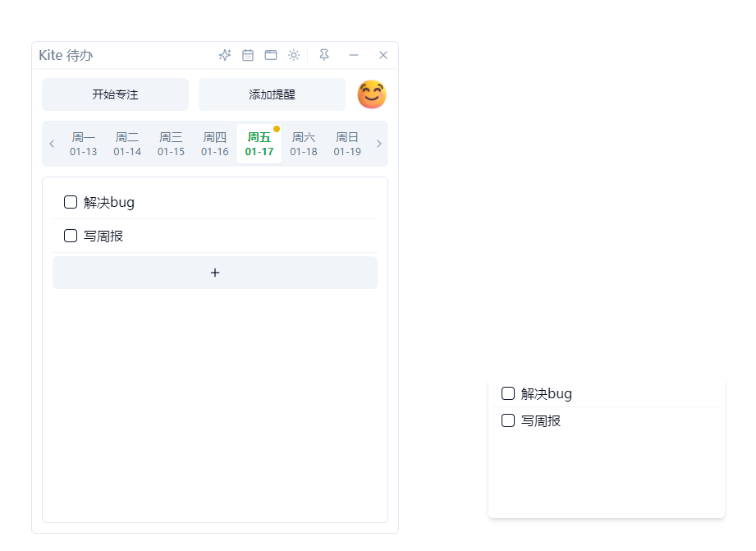Click the smiling emoji face
This screenshot has height=551, width=756.
pyautogui.click(x=372, y=94)
